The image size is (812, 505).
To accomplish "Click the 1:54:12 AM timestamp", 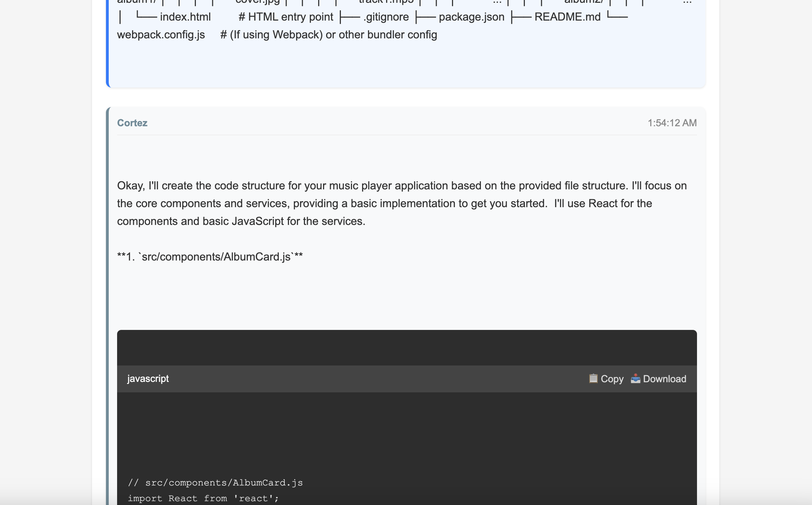I will (x=672, y=123).
